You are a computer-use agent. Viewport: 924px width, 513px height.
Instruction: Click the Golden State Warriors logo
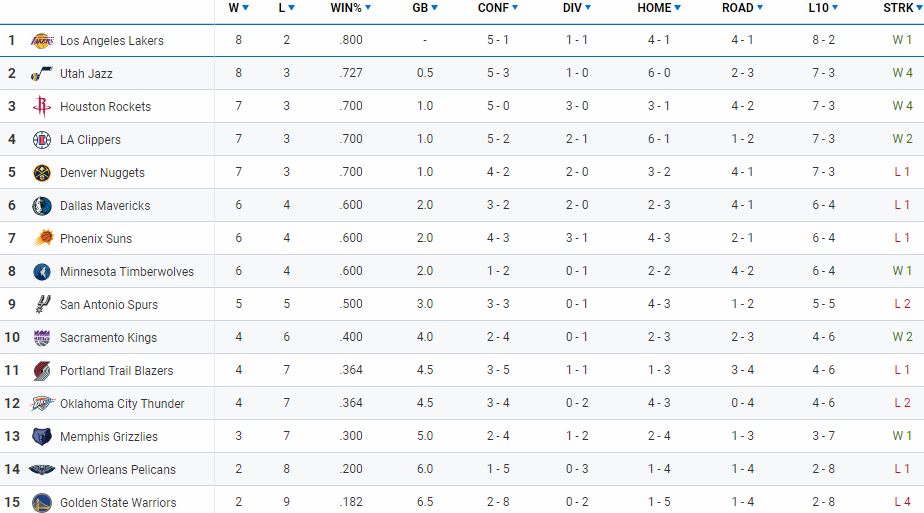[x=42, y=502]
